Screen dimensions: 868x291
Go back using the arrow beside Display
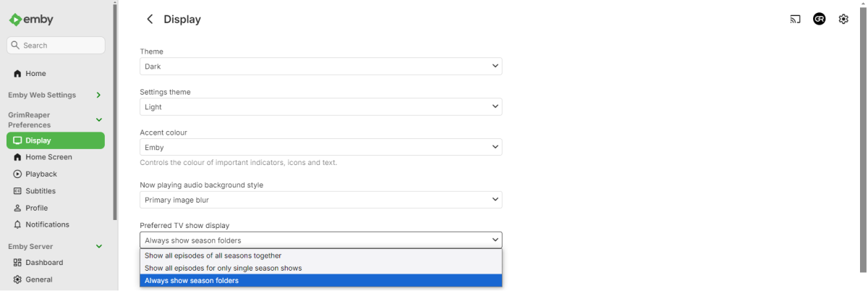[150, 20]
